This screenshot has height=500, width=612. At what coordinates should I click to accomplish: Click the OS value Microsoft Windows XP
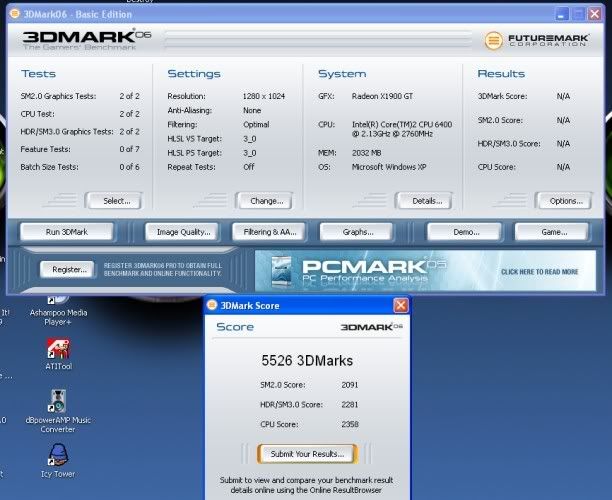pos(389,167)
